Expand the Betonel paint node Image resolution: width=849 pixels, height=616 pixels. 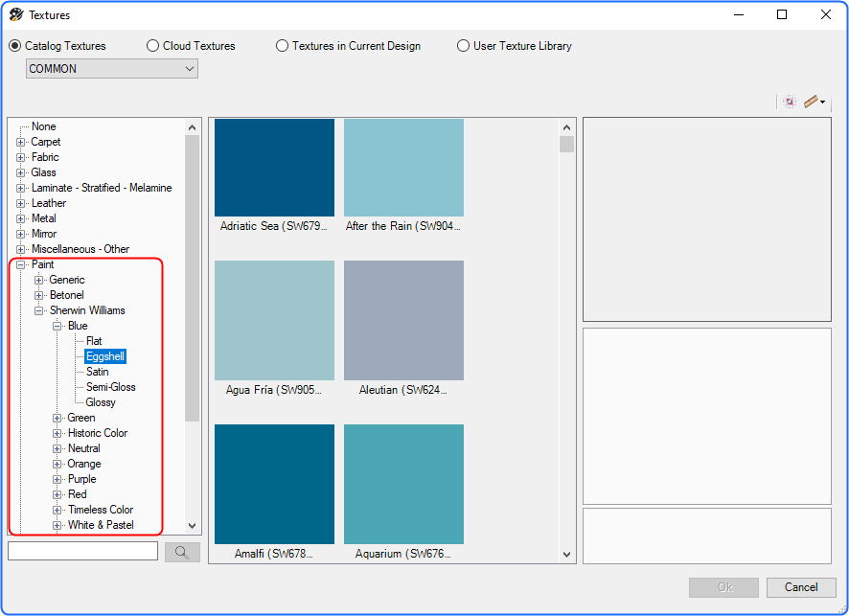coord(38,296)
